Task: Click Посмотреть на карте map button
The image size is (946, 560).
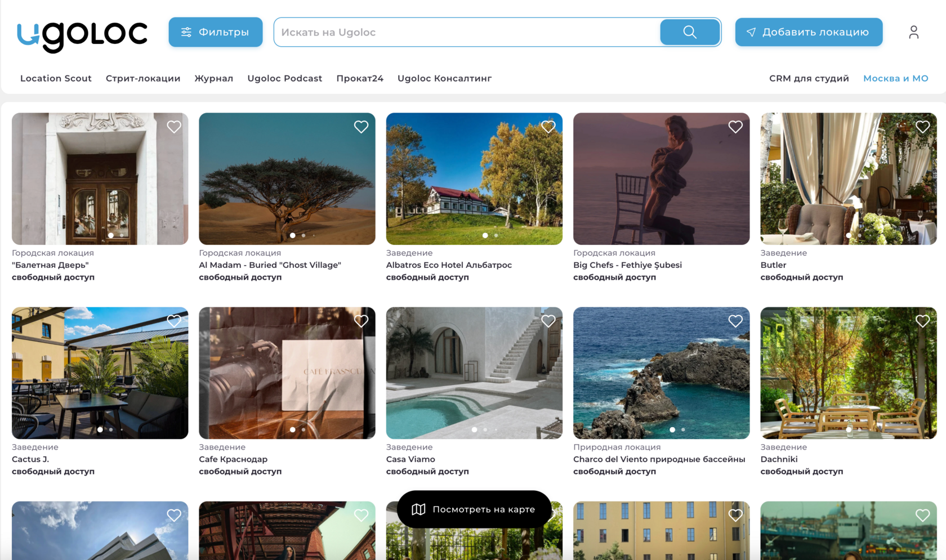Action: (474, 509)
